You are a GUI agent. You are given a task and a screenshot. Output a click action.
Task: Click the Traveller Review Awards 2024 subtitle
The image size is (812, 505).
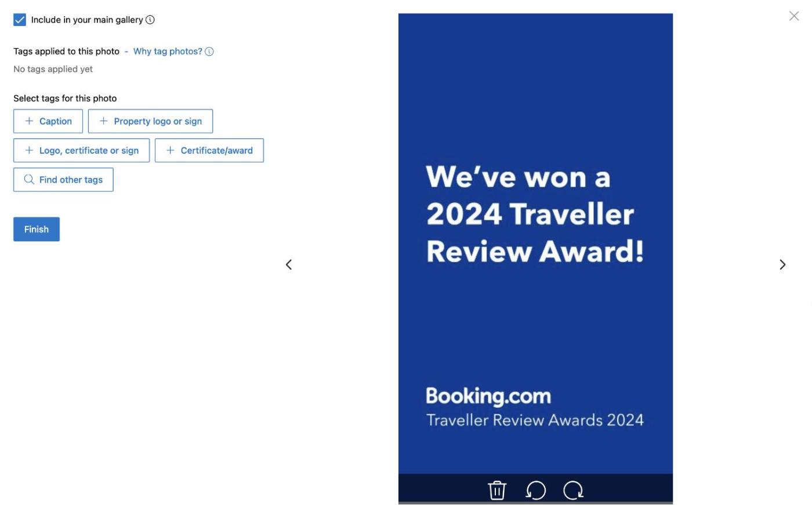coord(535,420)
